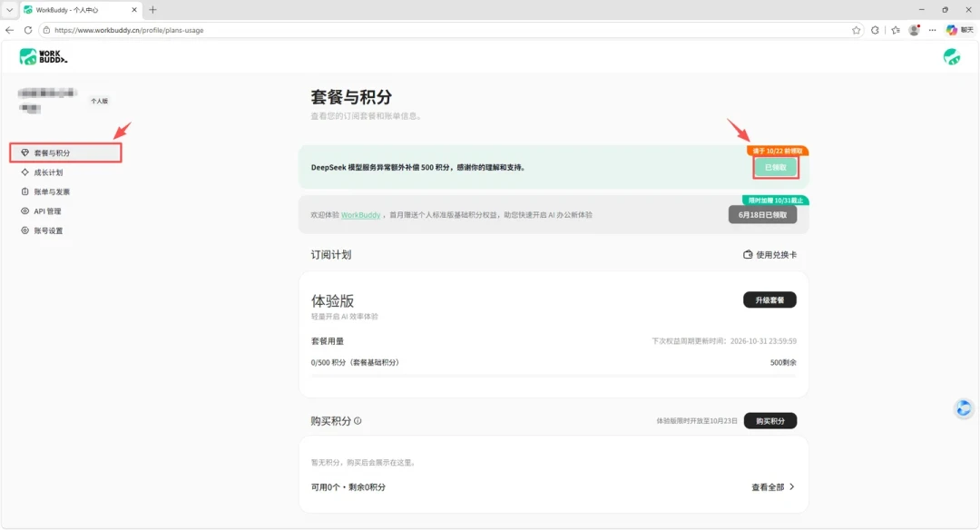
Task: Click the 6月18日已领取 button
Action: pyautogui.click(x=762, y=215)
